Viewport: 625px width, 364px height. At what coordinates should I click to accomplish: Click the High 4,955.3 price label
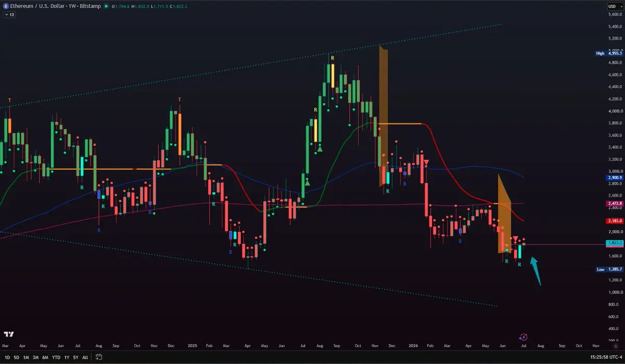coord(608,53)
